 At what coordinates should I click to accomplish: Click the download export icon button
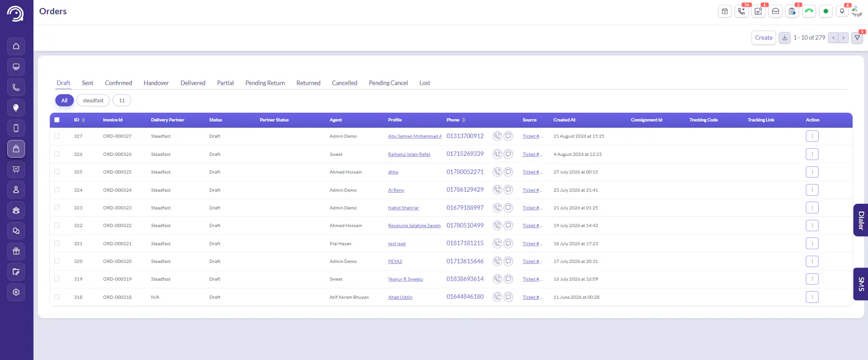click(784, 37)
